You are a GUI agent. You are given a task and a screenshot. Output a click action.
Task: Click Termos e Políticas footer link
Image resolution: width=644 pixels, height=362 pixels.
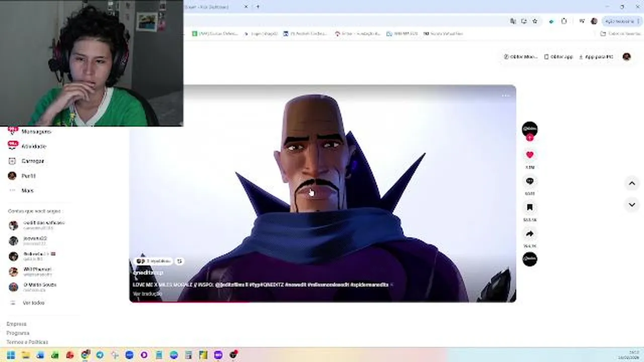click(x=27, y=342)
